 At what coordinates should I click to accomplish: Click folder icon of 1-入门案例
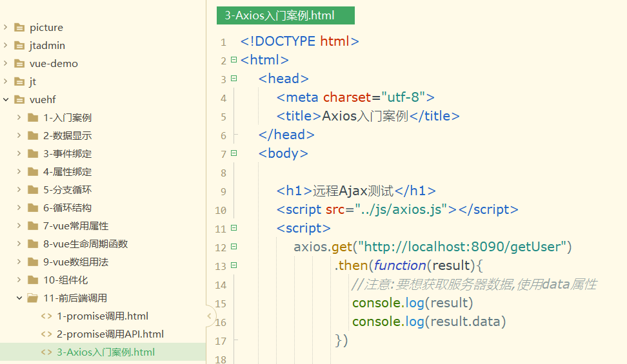(33, 117)
